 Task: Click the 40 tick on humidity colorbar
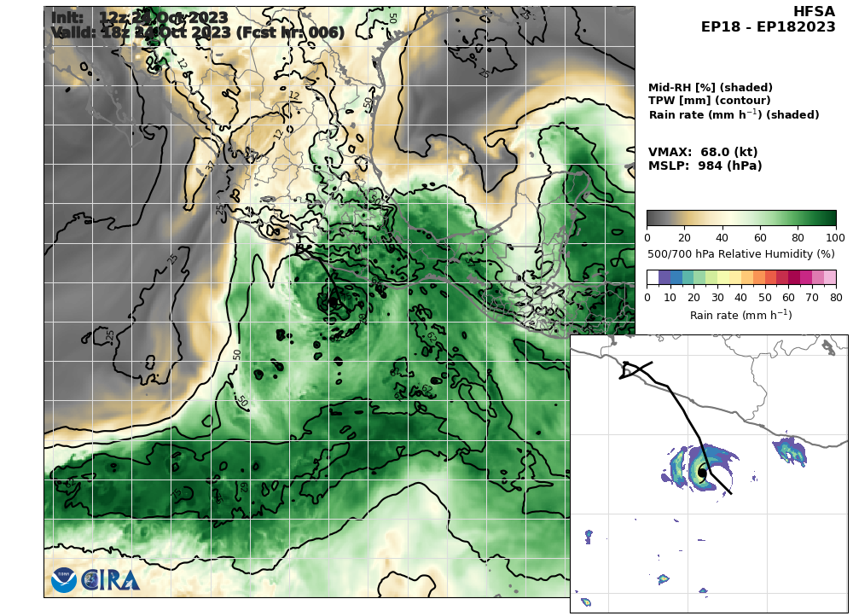[x=722, y=238]
